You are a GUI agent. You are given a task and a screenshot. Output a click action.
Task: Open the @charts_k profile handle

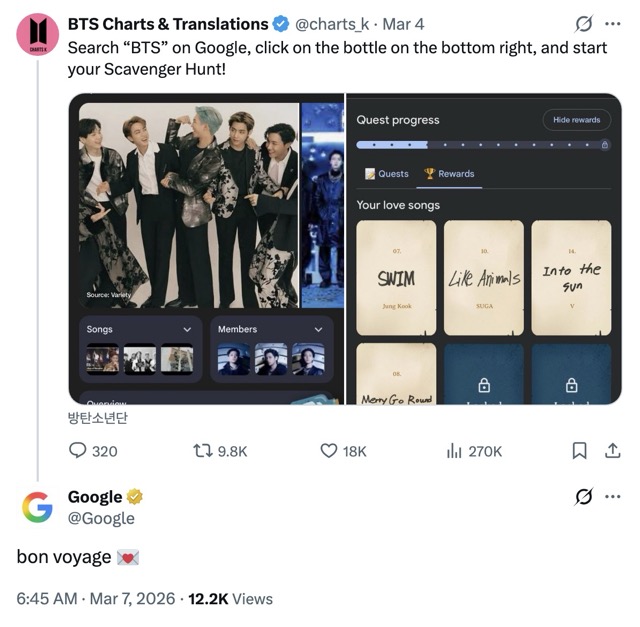(334, 24)
